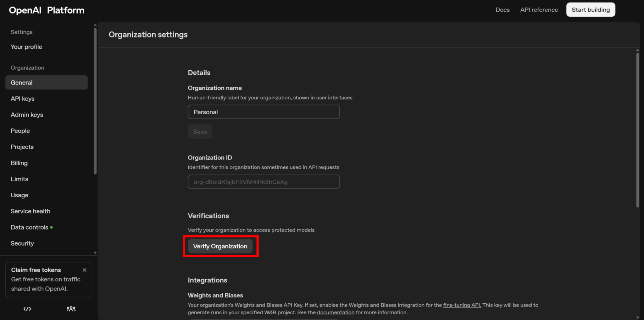Go to Admin keys section
Image resolution: width=644 pixels, height=320 pixels.
click(27, 115)
